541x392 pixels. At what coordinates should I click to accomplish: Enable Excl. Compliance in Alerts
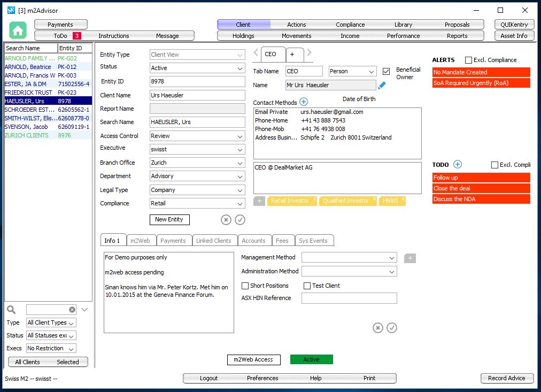point(468,60)
